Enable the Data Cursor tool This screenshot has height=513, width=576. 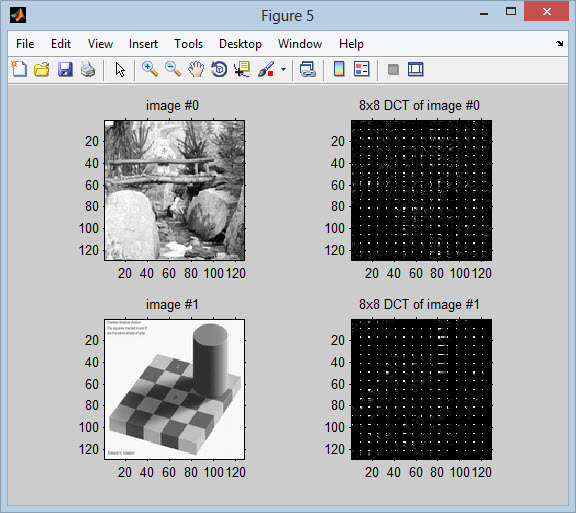[242, 69]
